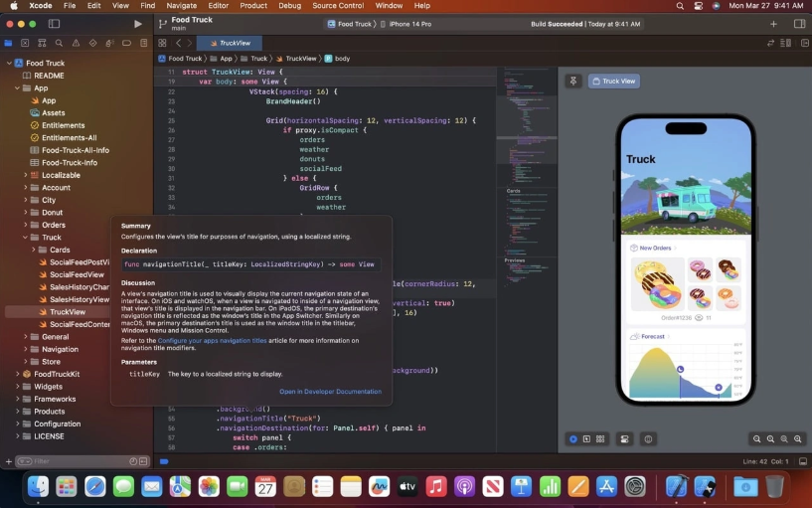This screenshot has width=812, height=509.
Task: Pin the preview canvas
Action: [x=573, y=81]
